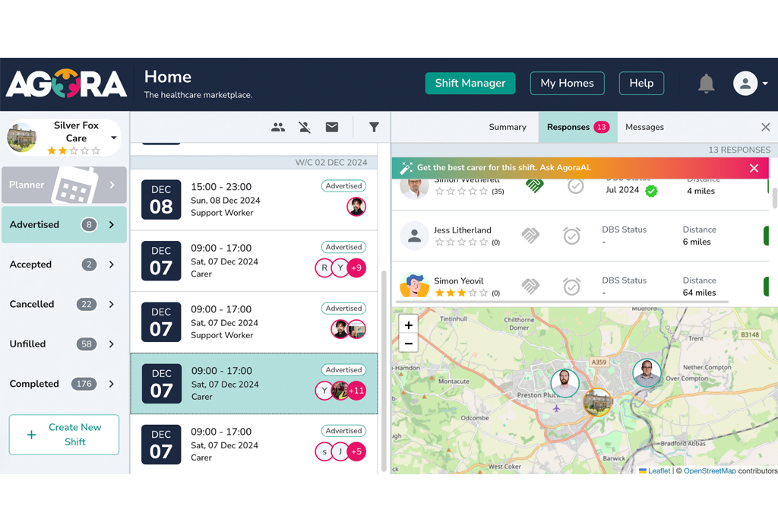
Task: Open the shift filter funnel icon
Action: click(374, 128)
